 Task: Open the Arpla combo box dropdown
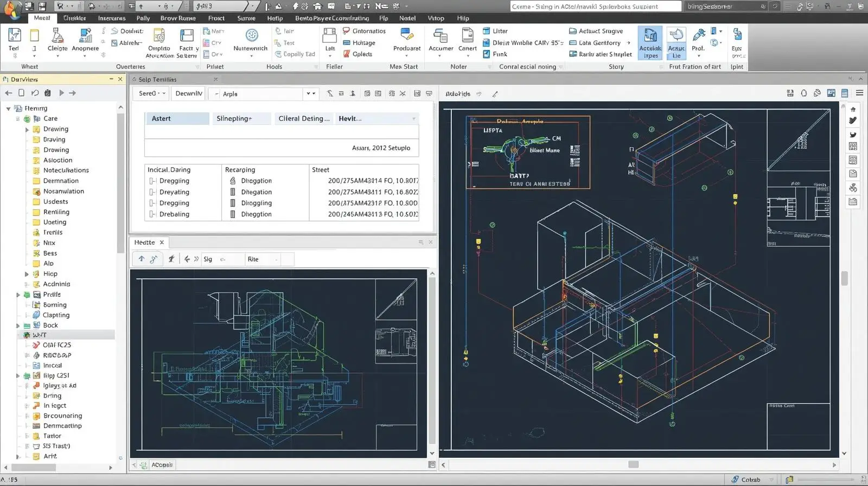click(x=310, y=94)
